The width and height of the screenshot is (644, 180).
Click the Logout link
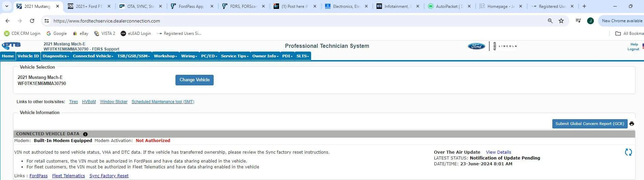coord(633,49)
